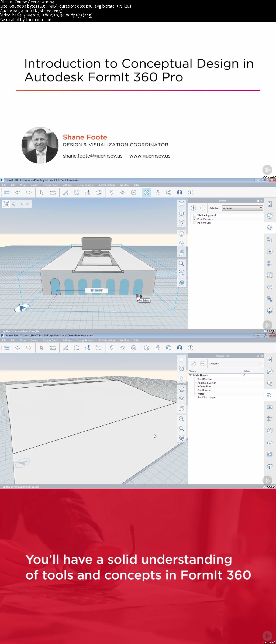Select the Sketch pencil tool in Layers-panel frame
Viewport: 276px width, 644px height.
click(65, 192)
